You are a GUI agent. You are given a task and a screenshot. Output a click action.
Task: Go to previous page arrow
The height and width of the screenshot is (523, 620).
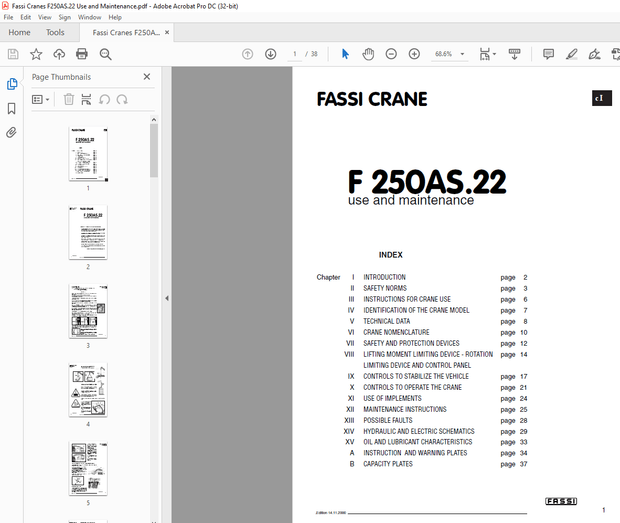248,54
